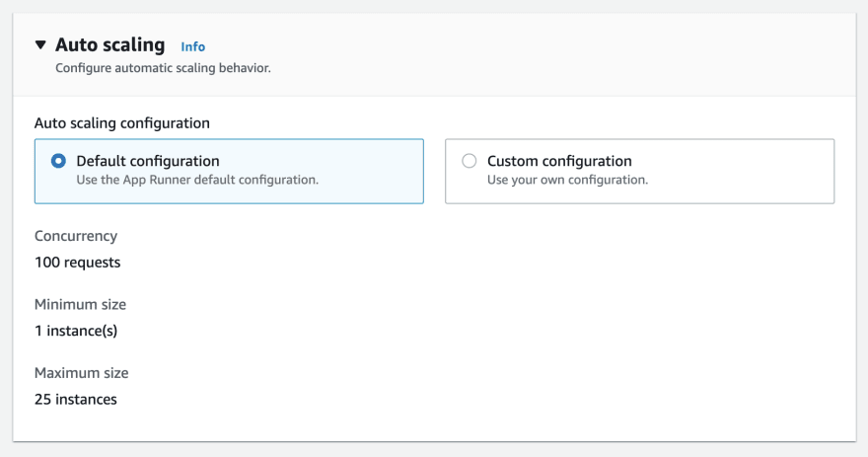Click the '25 instances' value
This screenshot has width=868, height=457.
pos(76,400)
